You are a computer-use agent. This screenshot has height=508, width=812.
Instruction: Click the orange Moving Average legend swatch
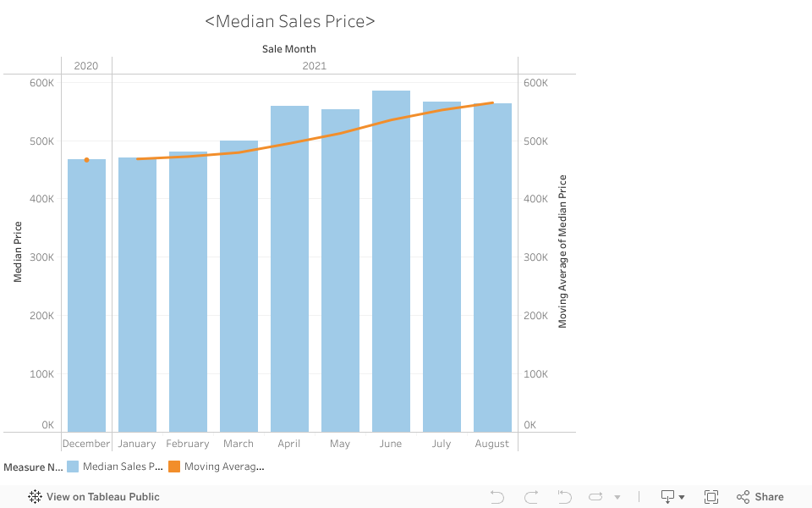174,467
